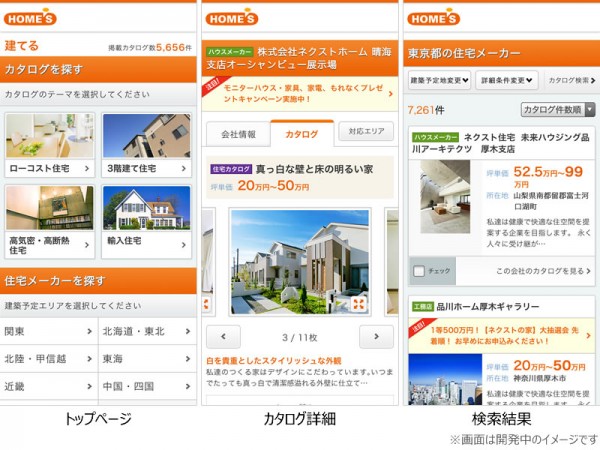600x450 pixels.
Task: Click the 神奈川県厚木市 location text
Action: click(540, 378)
